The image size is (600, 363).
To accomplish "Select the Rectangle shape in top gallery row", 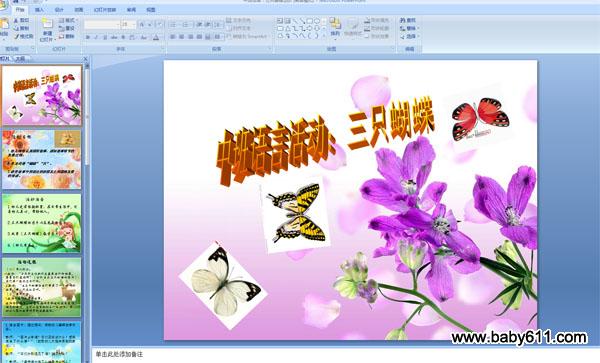I will tap(310, 21).
